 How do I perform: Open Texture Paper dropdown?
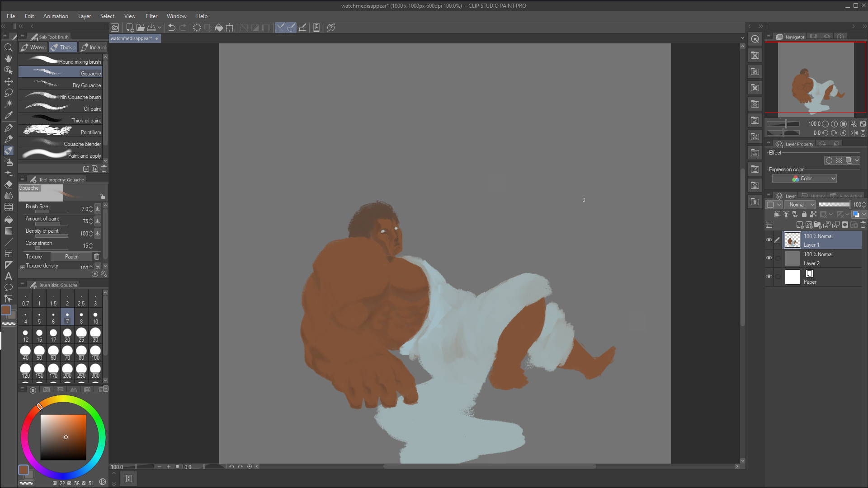[71, 257]
